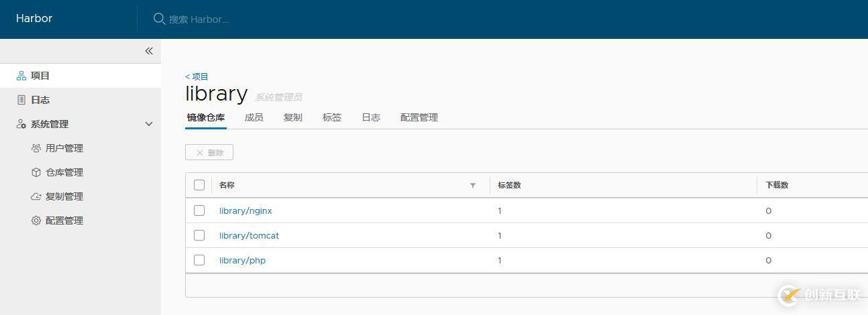Screen dimensions: 868x315
Task: Click the 删除 delete button
Action: point(209,153)
